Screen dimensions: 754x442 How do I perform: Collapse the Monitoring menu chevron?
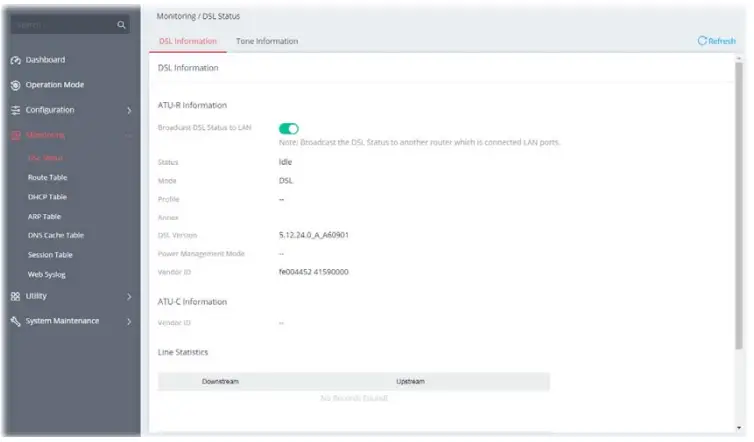pos(129,136)
